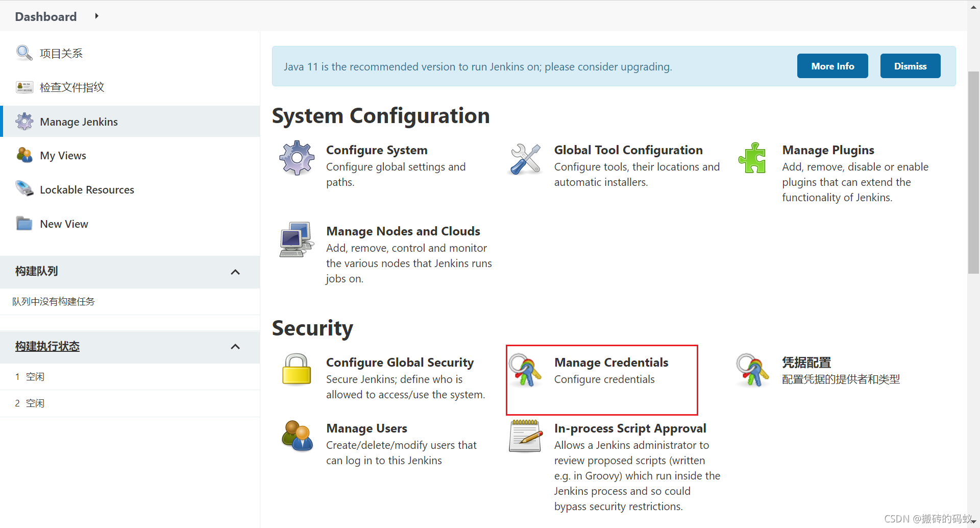Image resolution: width=980 pixels, height=528 pixels.
Task: Open the Configure System link
Action: (377, 150)
